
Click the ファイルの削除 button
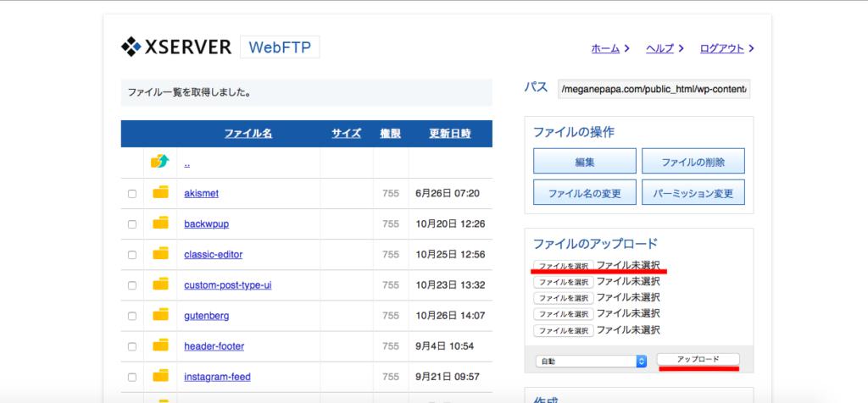[693, 161]
